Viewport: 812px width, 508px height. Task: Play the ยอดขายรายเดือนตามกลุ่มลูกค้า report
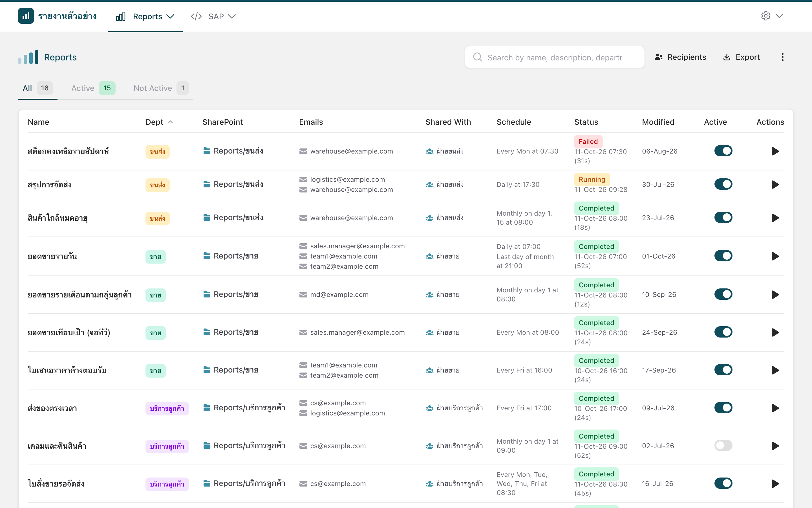point(775,295)
